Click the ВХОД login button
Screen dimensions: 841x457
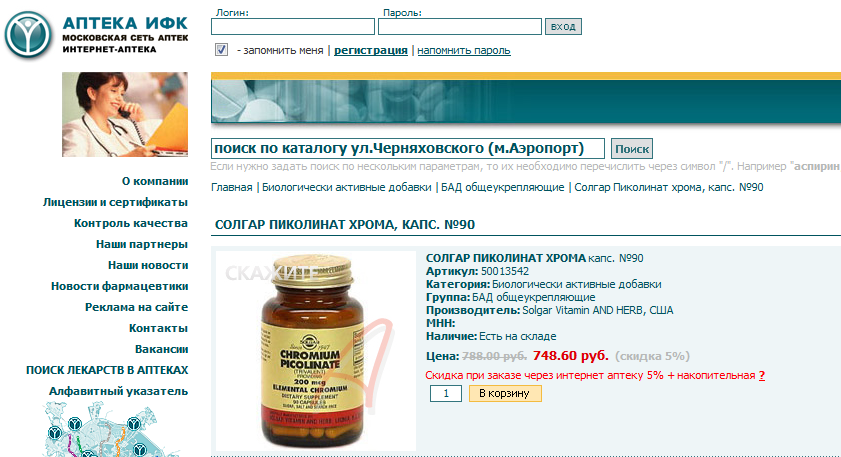pos(563,26)
